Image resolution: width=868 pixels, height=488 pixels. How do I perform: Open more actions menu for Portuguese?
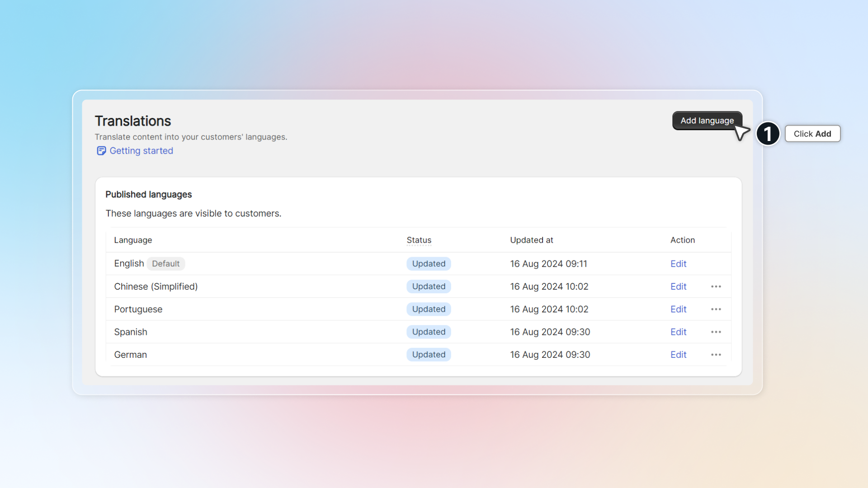[716, 309]
